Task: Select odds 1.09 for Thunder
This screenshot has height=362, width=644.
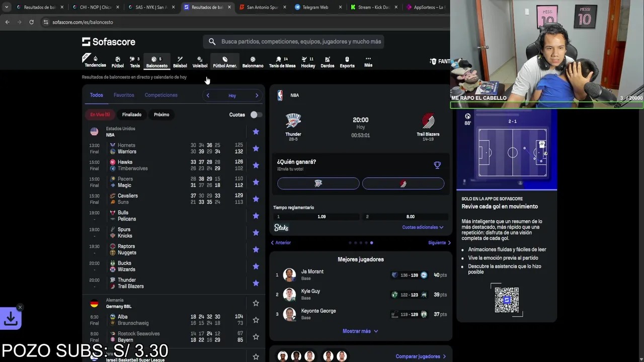Action: [x=315, y=217]
